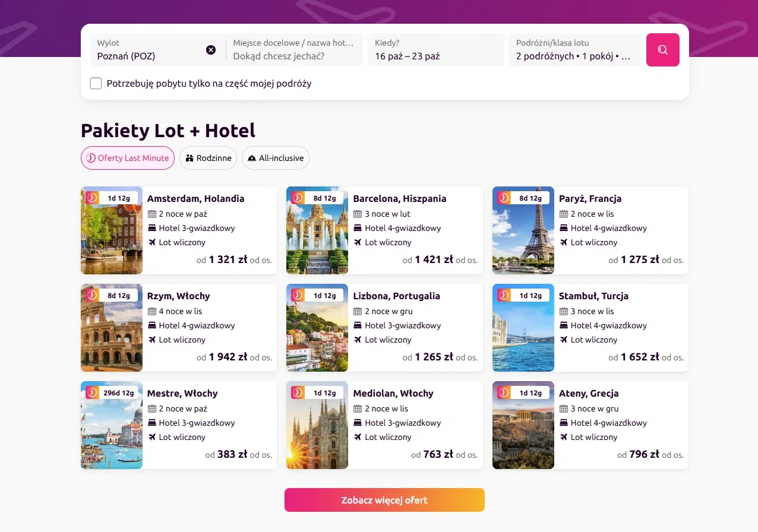Open travellers and flight class selector
This screenshot has width=758, height=532.
point(575,50)
